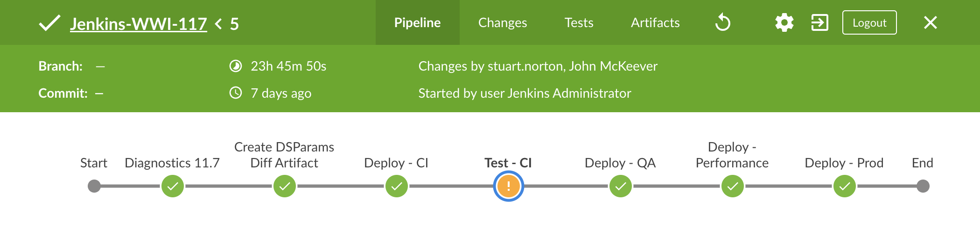Image resolution: width=980 pixels, height=245 pixels.
Task: Click the Deploy - CI stage node
Action: pos(397,186)
